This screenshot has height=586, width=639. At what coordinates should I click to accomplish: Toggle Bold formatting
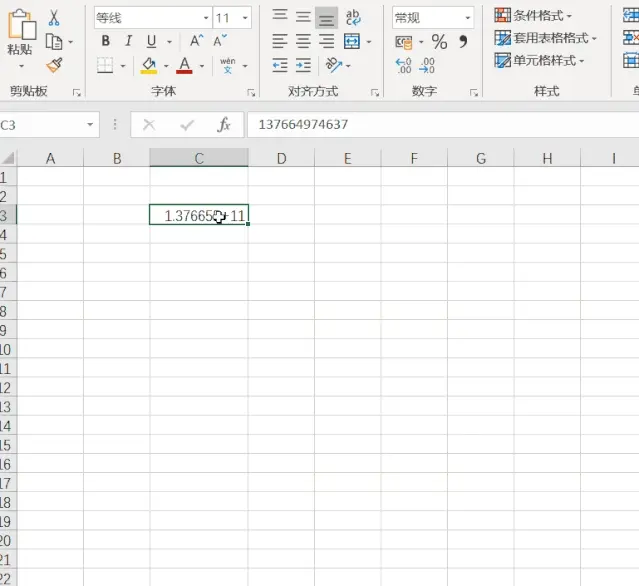coord(106,41)
